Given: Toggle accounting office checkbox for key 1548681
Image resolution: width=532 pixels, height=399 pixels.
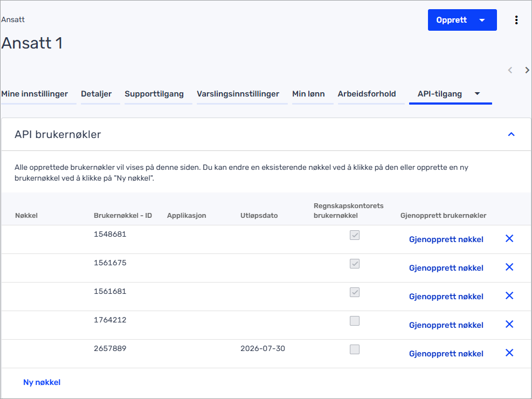Looking at the screenshot, I should [354, 235].
